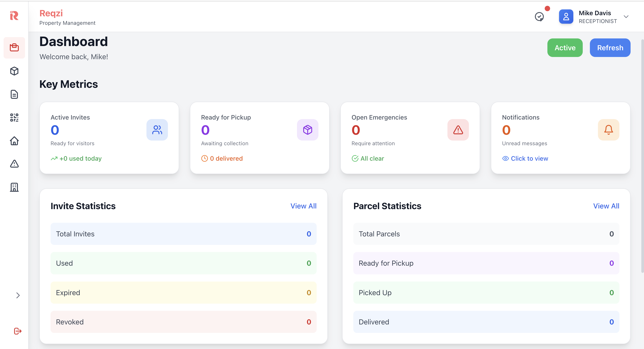Open the Emergencies warning icon in the sidebar
The image size is (644, 349).
14,164
